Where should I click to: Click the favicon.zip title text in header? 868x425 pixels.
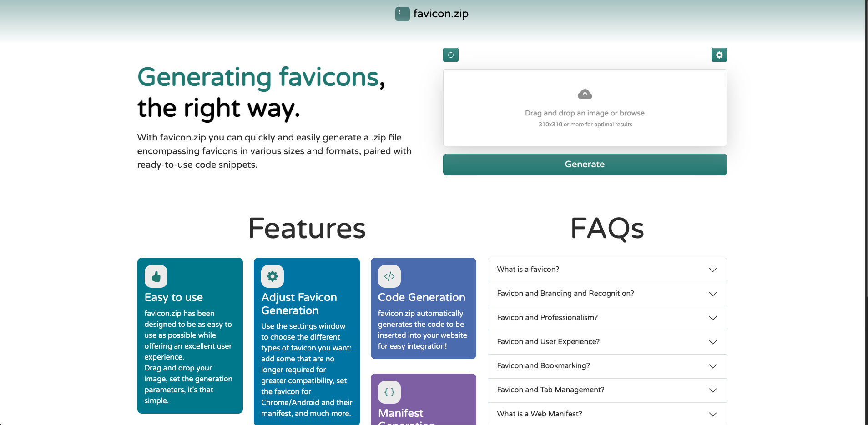[x=440, y=14]
